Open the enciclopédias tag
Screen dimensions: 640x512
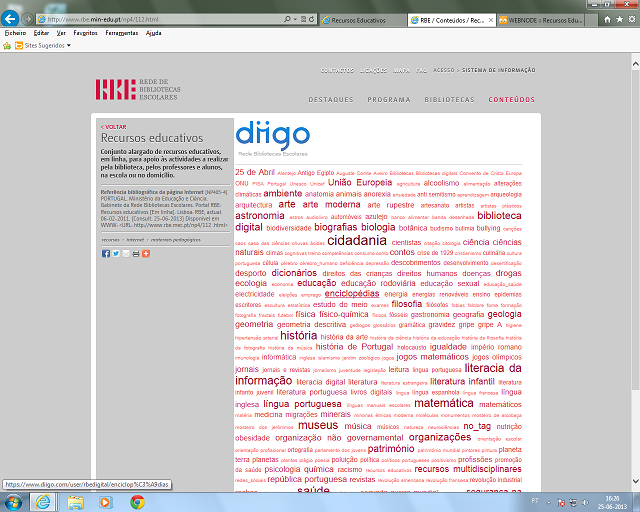coord(352,294)
